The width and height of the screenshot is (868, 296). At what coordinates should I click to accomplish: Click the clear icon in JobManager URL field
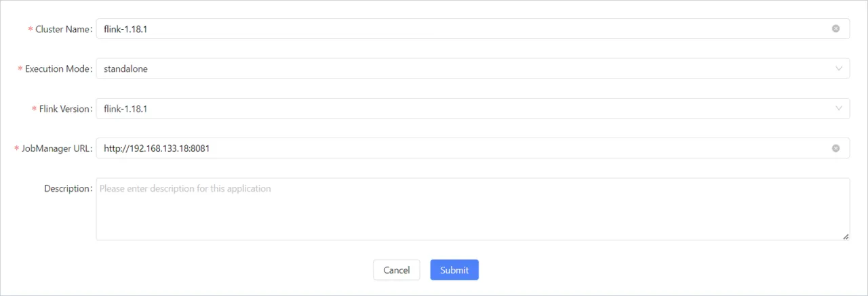[x=835, y=148]
